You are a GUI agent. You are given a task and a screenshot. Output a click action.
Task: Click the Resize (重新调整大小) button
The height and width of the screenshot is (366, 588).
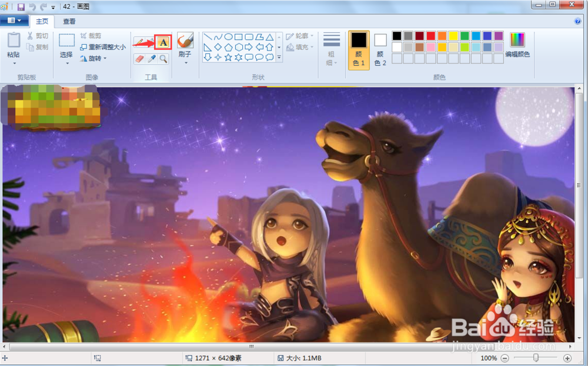[103, 47]
